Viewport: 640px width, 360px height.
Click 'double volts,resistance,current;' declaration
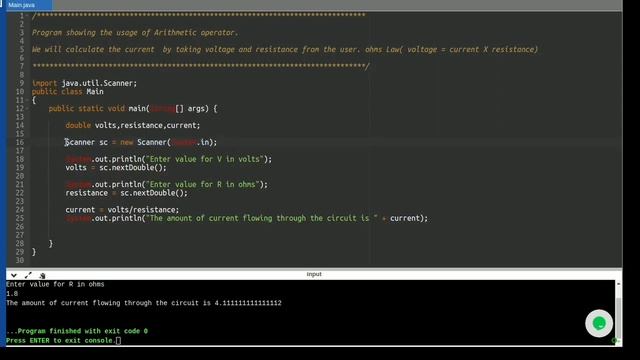click(x=133, y=125)
